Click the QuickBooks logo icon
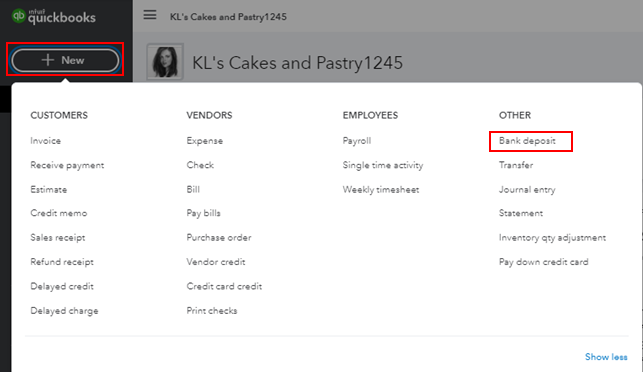Screen dimensions: 643x372 click(18, 16)
